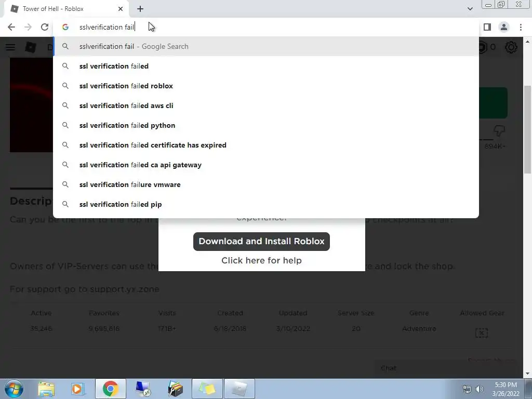Open Windows Media Player from taskbar
The image size is (532, 399).
(x=78, y=389)
